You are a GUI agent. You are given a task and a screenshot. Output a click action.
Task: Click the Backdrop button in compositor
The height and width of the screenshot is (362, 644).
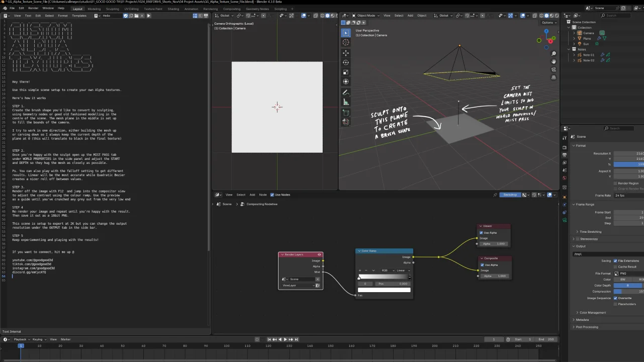coord(509,195)
